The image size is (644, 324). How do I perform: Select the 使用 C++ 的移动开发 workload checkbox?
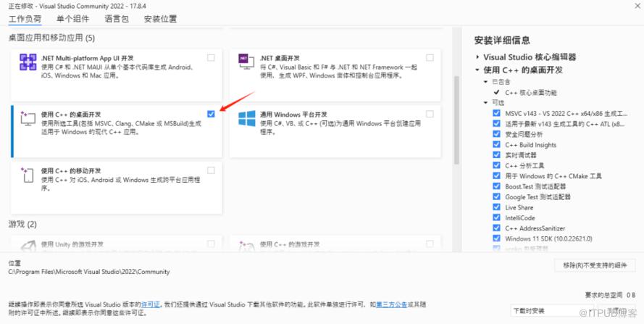[211, 170]
